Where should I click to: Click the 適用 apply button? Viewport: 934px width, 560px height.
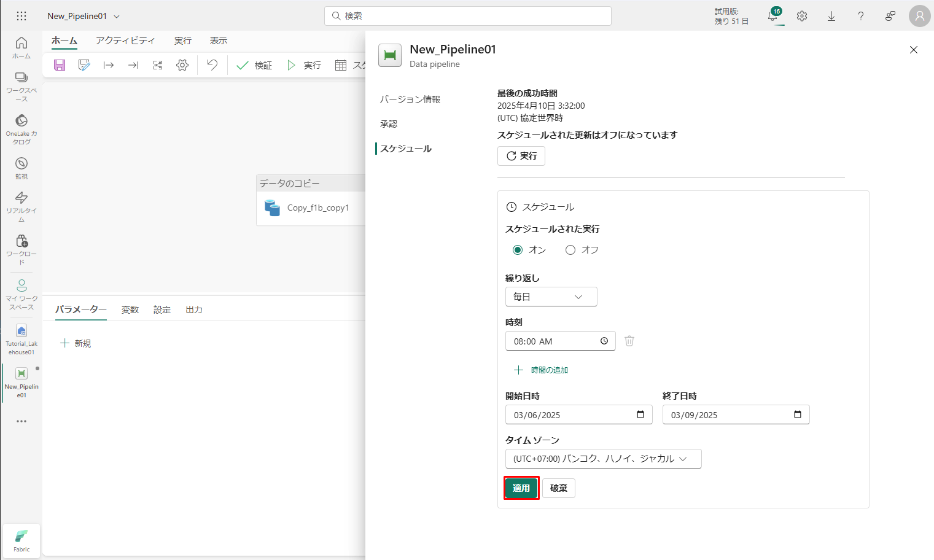[x=521, y=488]
